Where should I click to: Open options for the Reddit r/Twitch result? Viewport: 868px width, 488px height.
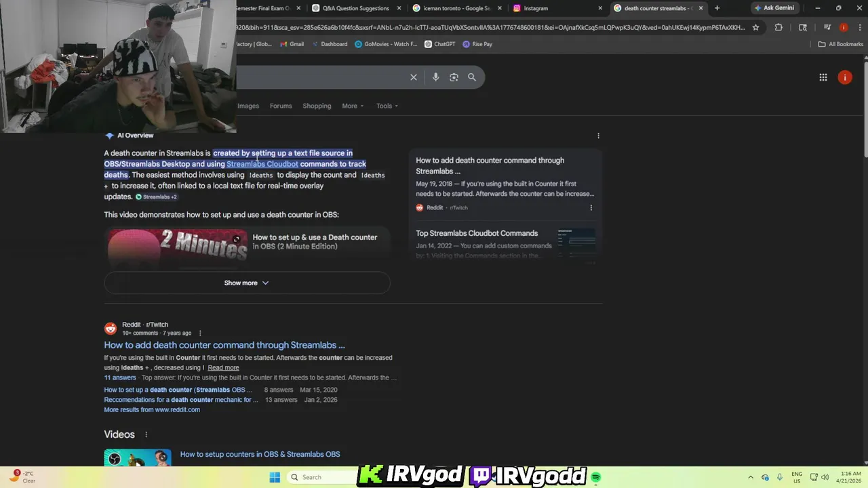200,333
